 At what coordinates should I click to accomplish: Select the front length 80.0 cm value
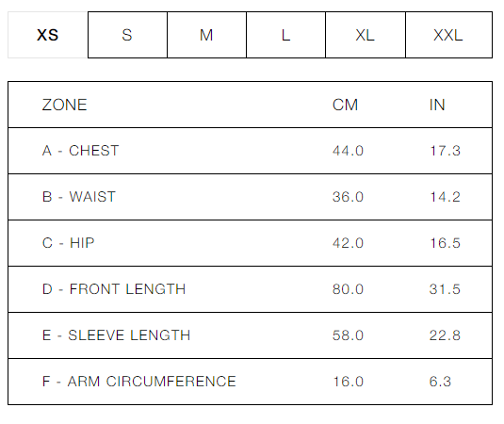coord(348,289)
